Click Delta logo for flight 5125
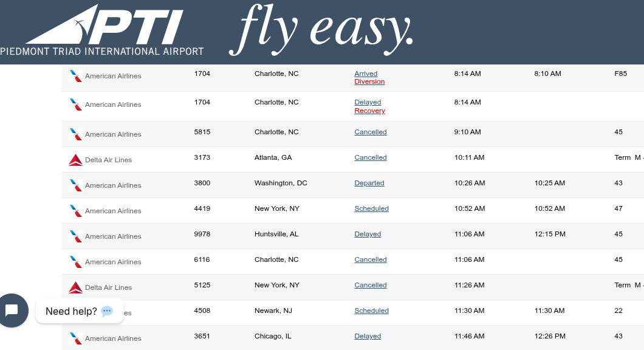 pyautogui.click(x=76, y=287)
